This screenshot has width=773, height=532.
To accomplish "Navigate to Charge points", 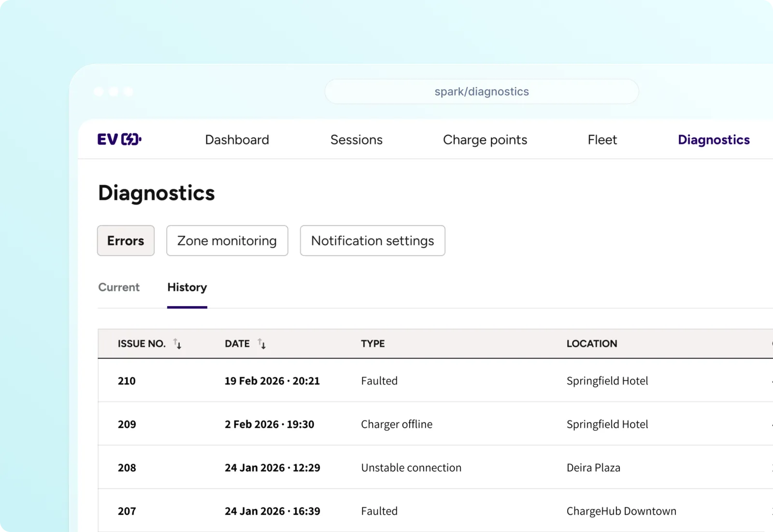I will click(x=485, y=140).
